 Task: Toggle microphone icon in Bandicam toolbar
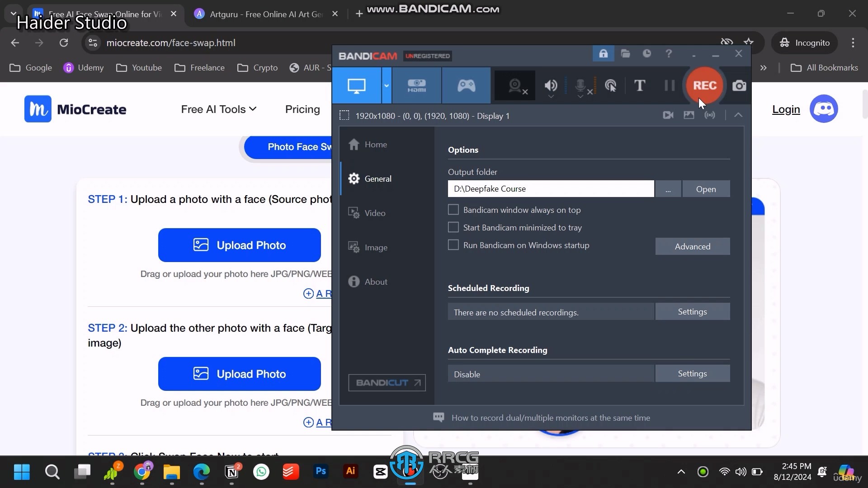point(581,85)
